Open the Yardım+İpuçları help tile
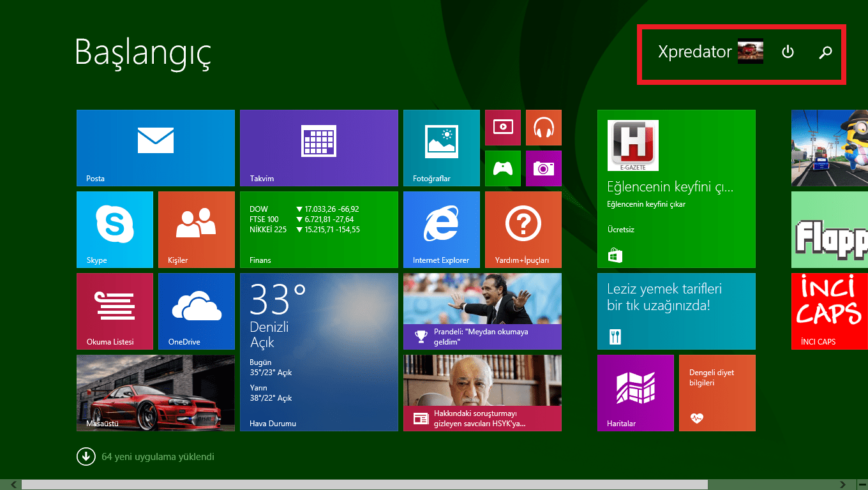The width and height of the screenshot is (868, 490). [x=523, y=230]
